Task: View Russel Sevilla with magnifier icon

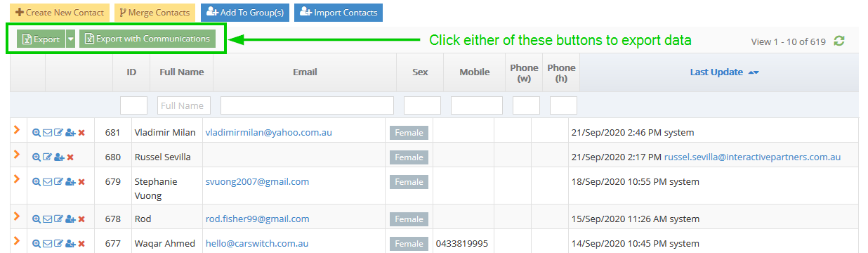Action: [37, 157]
